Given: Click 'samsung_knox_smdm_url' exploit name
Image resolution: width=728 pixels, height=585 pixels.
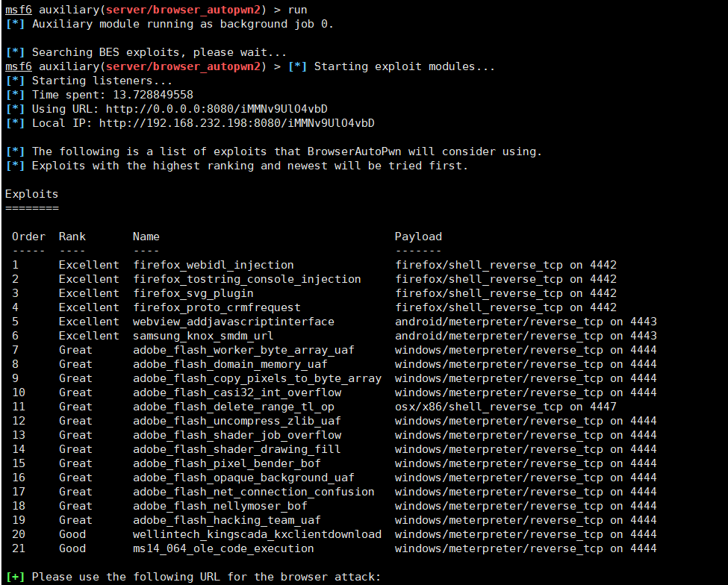Looking at the screenshot, I should coord(203,336).
